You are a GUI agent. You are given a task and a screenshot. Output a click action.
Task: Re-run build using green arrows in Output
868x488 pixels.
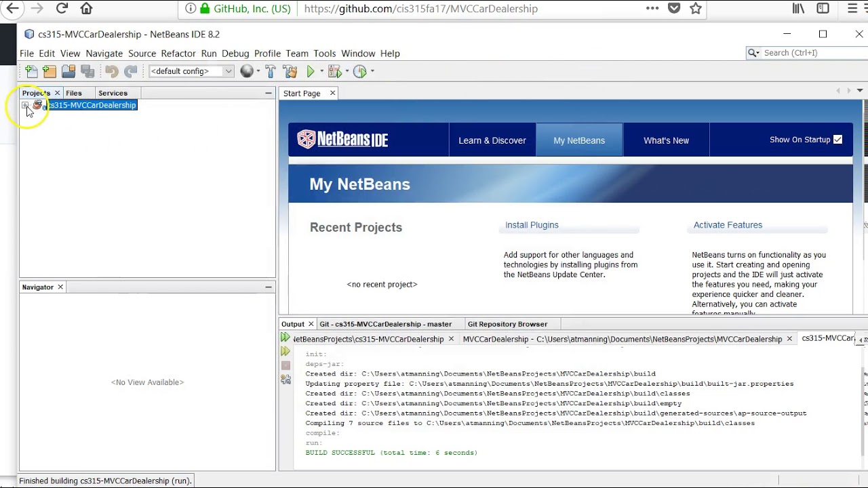[x=285, y=338]
